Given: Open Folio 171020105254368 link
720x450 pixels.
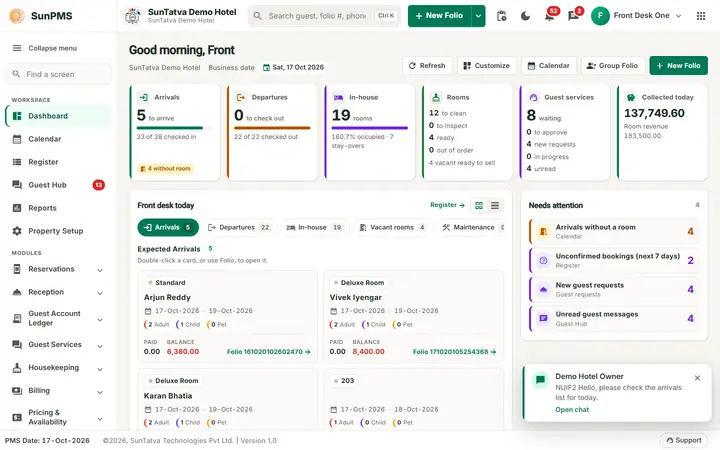Looking at the screenshot, I should 454,352.
